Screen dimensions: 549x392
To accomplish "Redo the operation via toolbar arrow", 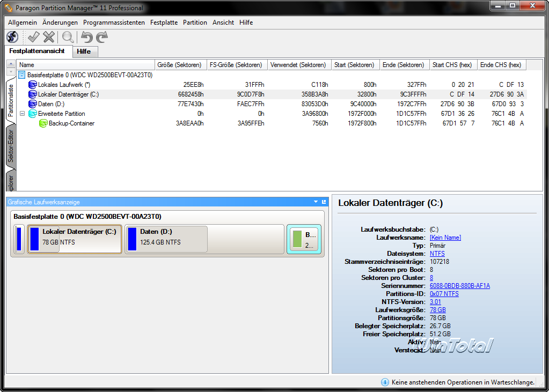I will pyautogui.click(x=102, y=37).
